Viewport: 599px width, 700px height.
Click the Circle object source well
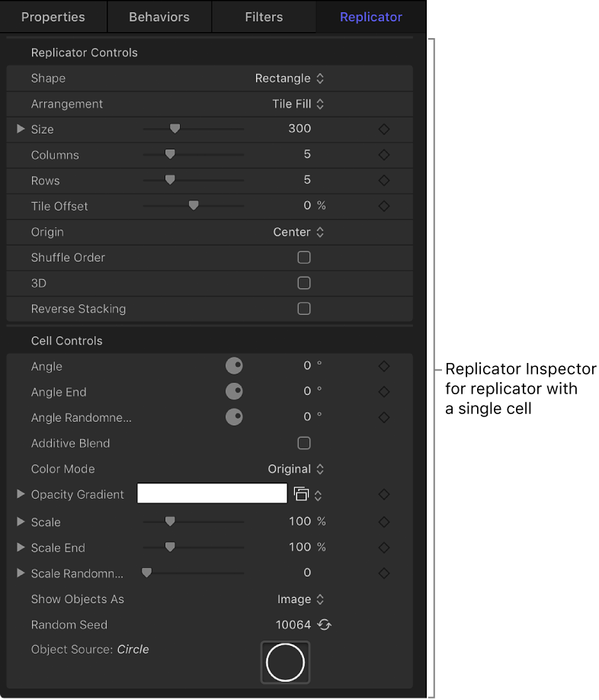[285, 663]
